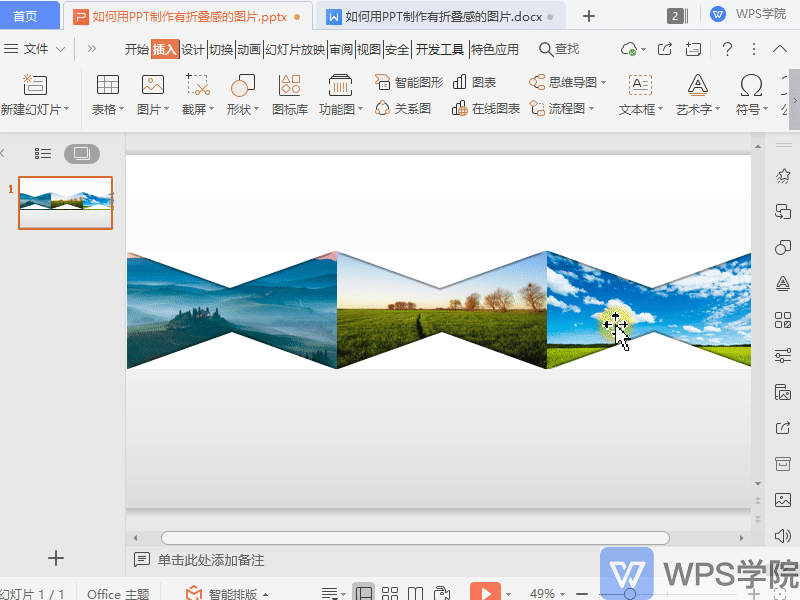Select the blue sky image on the slide
The image size is (800, 600).
(648, 310)
